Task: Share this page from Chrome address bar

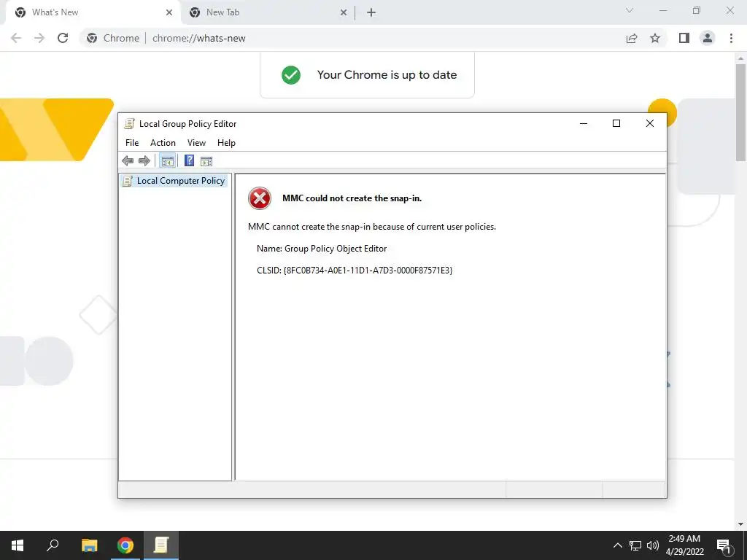Action: point(632,38)
